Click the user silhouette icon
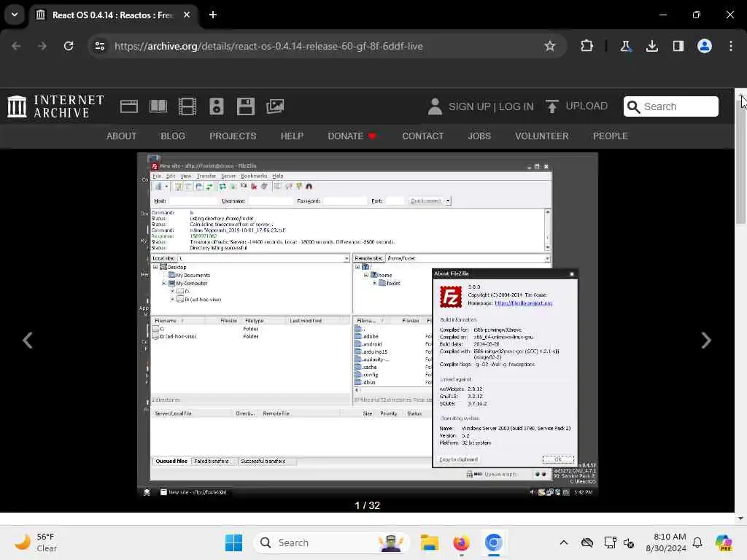 tap(435, 106)
